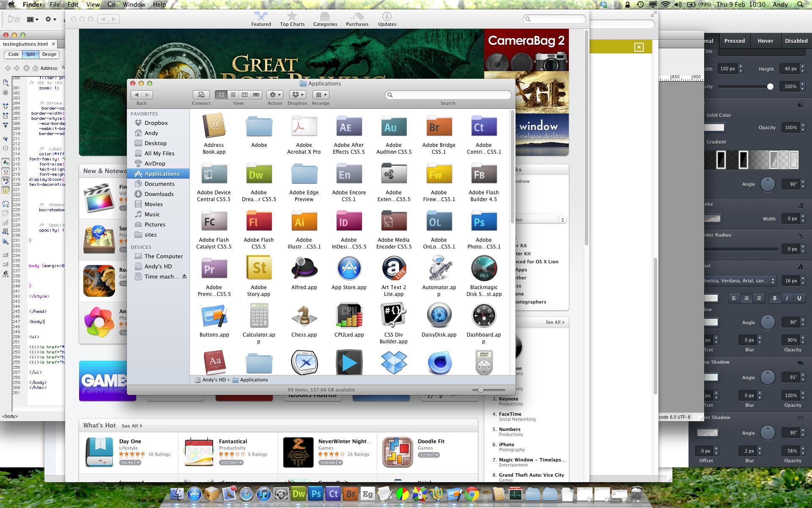The height and width of the screenshot is (508, 812).
Task: Open the Go menu in the menu bar
Action: pyautogui.click(x=111, y=5)
